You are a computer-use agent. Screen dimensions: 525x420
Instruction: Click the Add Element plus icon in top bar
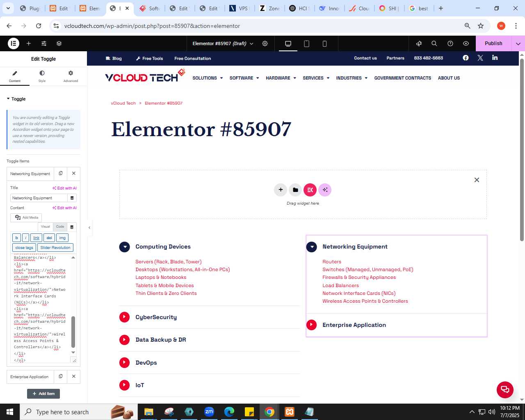(x=29, y=43)
